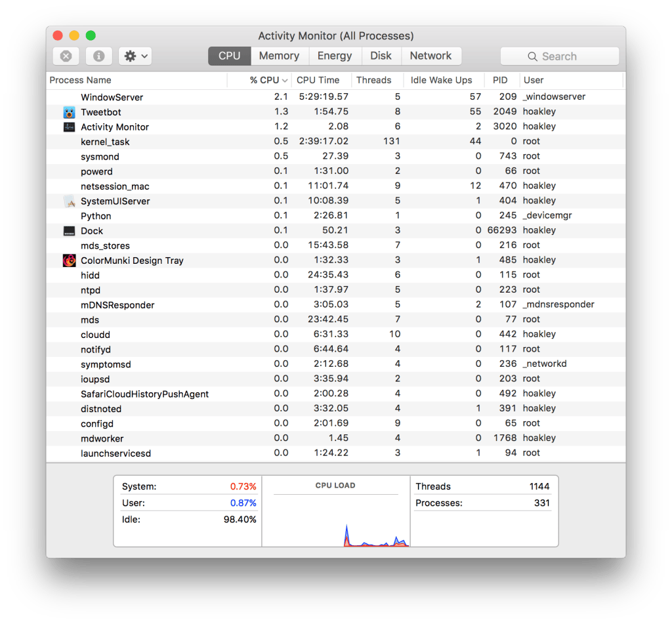Sort by % CPU column header
672x624 pixels.
pyautogui.click(x=259, y=80)
